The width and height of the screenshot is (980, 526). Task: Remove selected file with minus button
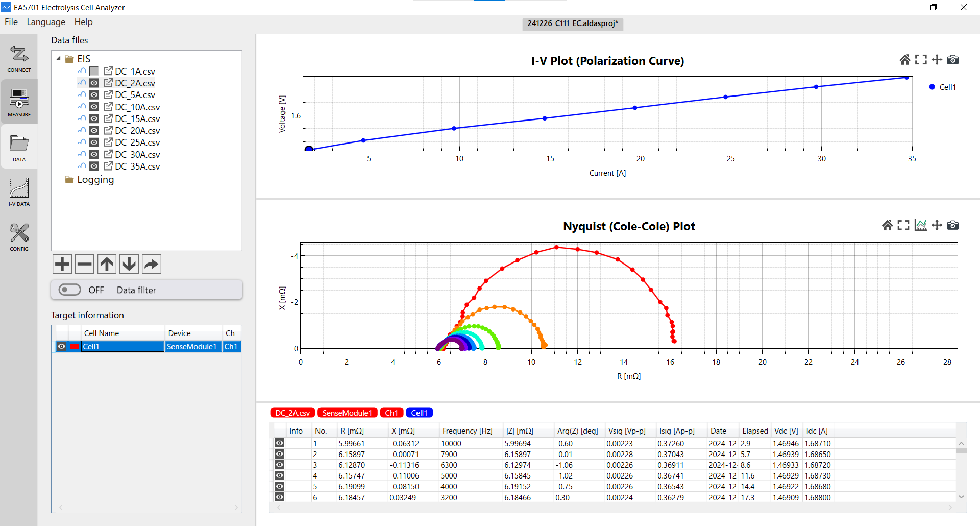85,264
